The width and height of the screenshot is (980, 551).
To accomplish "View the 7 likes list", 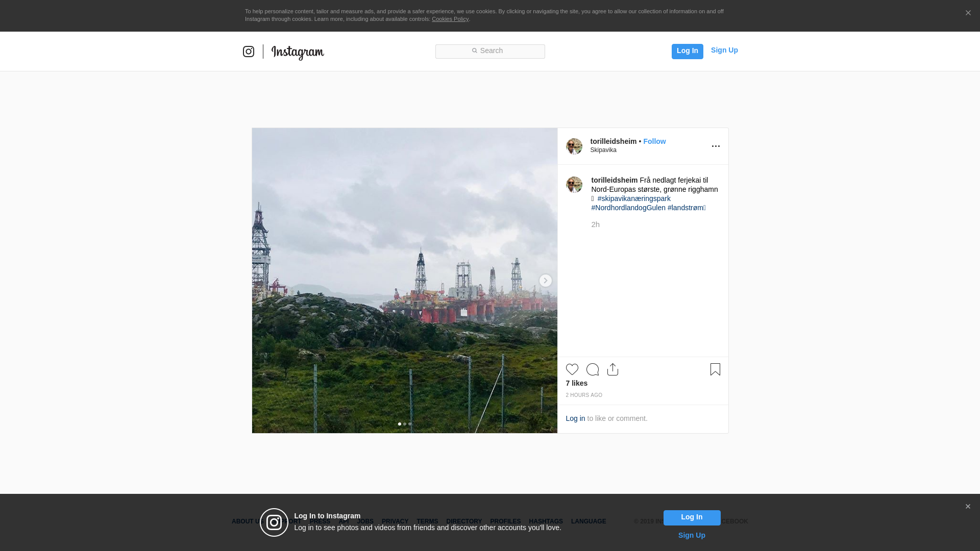I will point(577,383).
